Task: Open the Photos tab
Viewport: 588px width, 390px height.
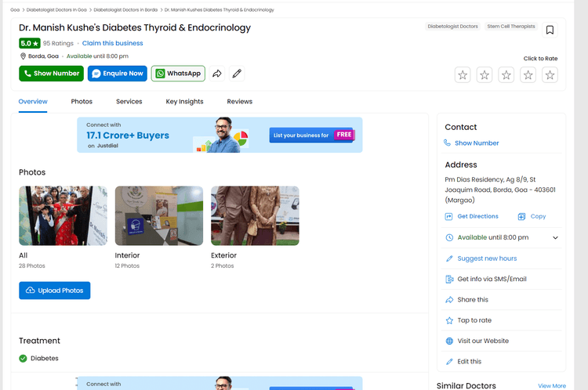Action: pyautogui.click(x=82, y=102)
